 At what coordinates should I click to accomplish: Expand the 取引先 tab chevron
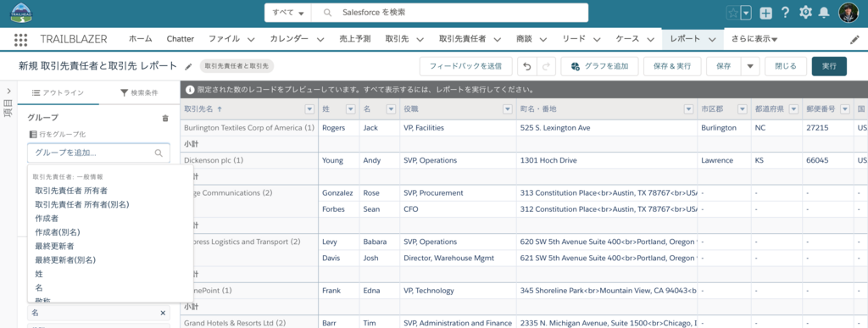pos(420,39)
